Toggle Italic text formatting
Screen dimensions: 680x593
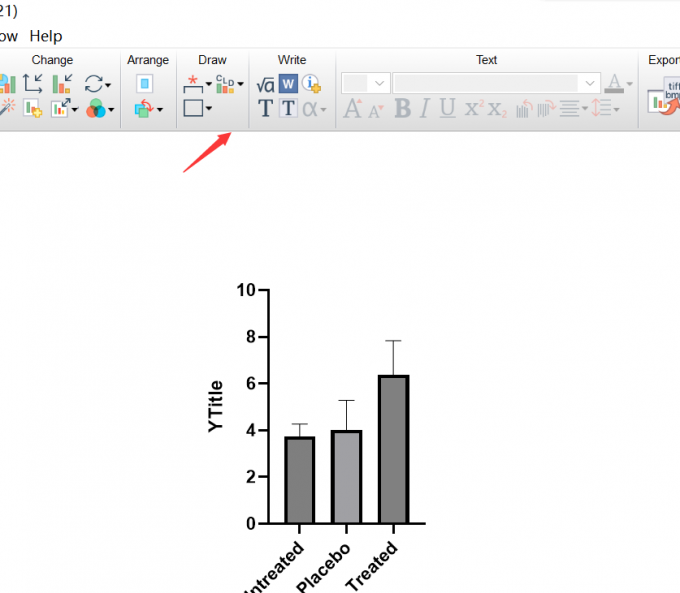pyautogui.click(x=425, y=108)
